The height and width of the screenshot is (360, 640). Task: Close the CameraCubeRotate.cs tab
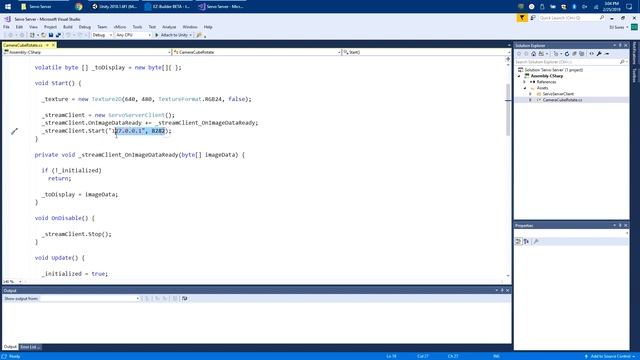pos(53,45)
